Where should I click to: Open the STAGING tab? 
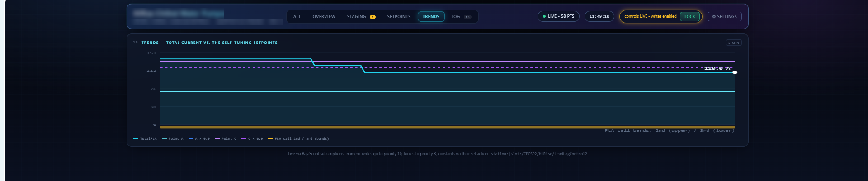(x=361, y=17)
